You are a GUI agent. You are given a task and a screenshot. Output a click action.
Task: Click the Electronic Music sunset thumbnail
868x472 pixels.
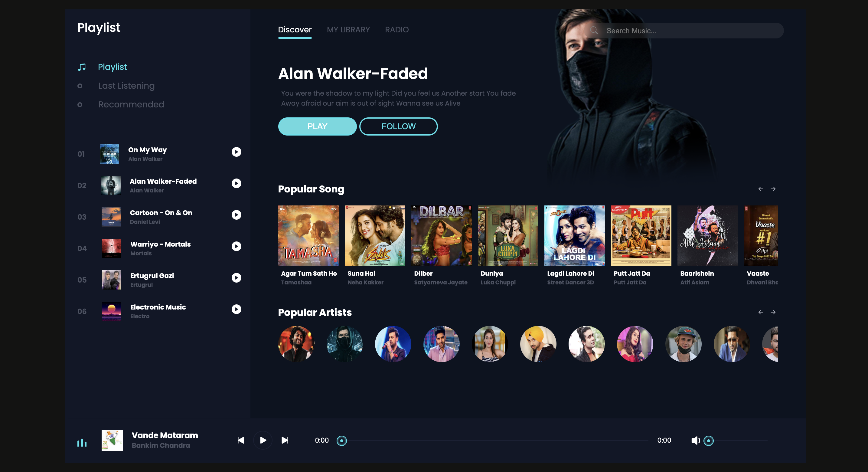click(x=112, y=311)
